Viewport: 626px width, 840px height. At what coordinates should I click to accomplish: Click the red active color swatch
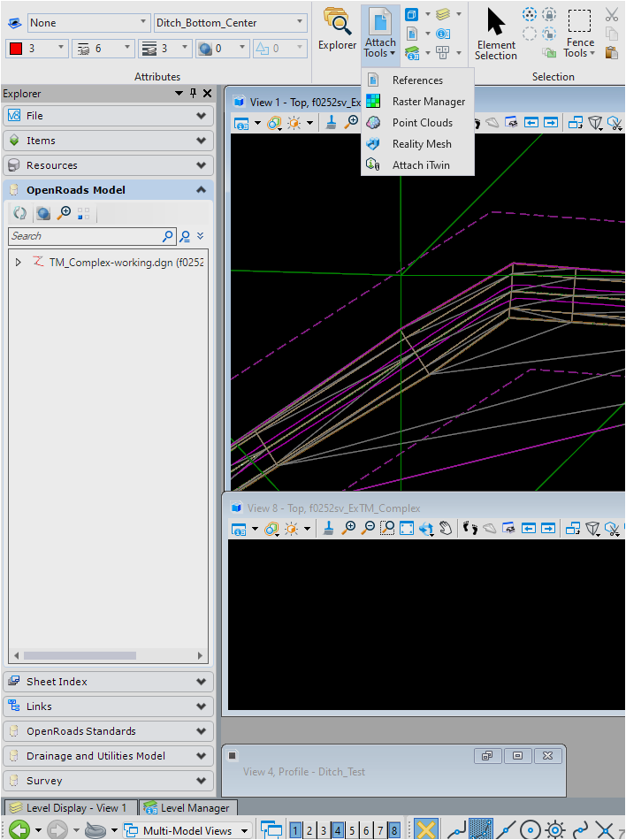[x=16, y=49]
